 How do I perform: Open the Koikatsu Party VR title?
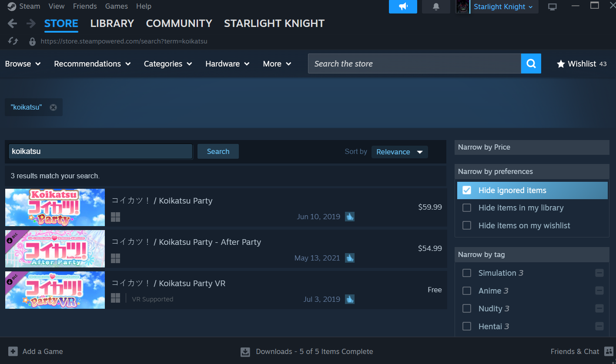pos(168,284)
